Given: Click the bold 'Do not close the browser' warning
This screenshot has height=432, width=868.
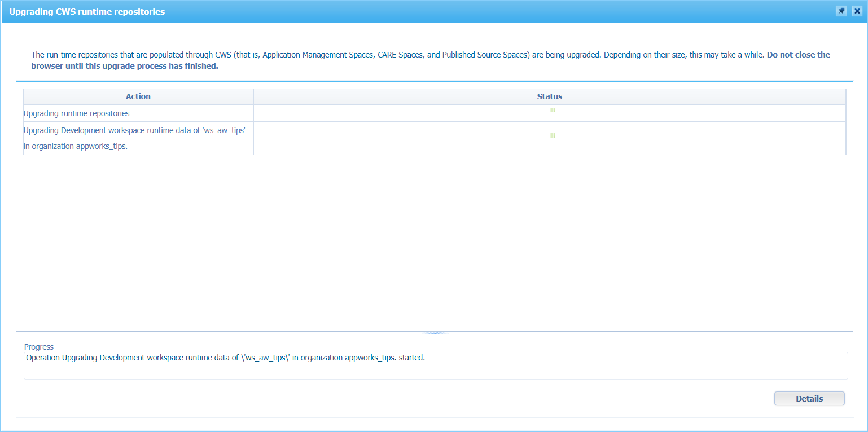Looking at the screenshot, I should click(798, 55).
